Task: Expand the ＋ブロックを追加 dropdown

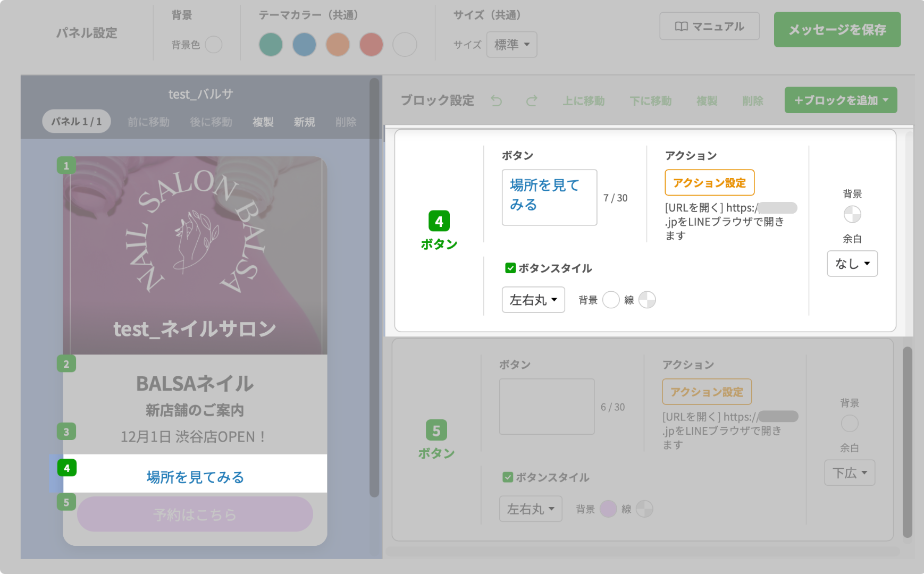Action: click(x=840, y=100)
